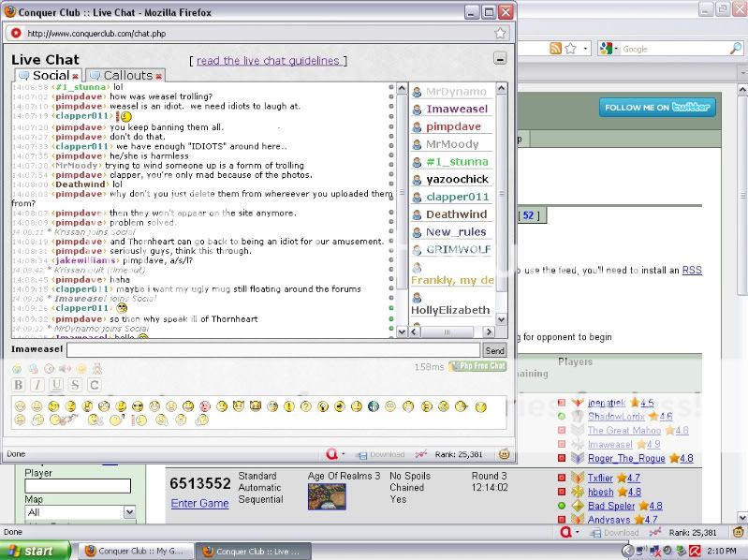Screen dimensions: 748x560
Task: Select Deathwind in the user list
Action: click(457, 214)
